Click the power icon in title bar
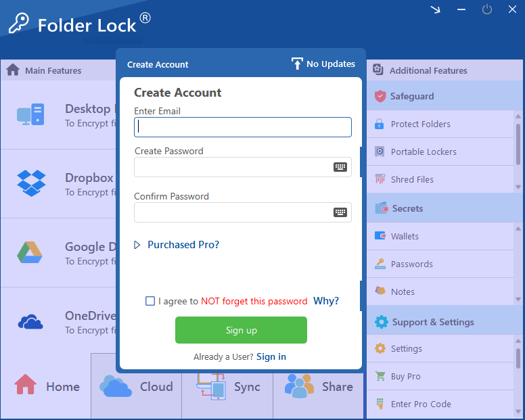Image resolution: width=525 pixels, height=420 pixels. tap(487, 9)
